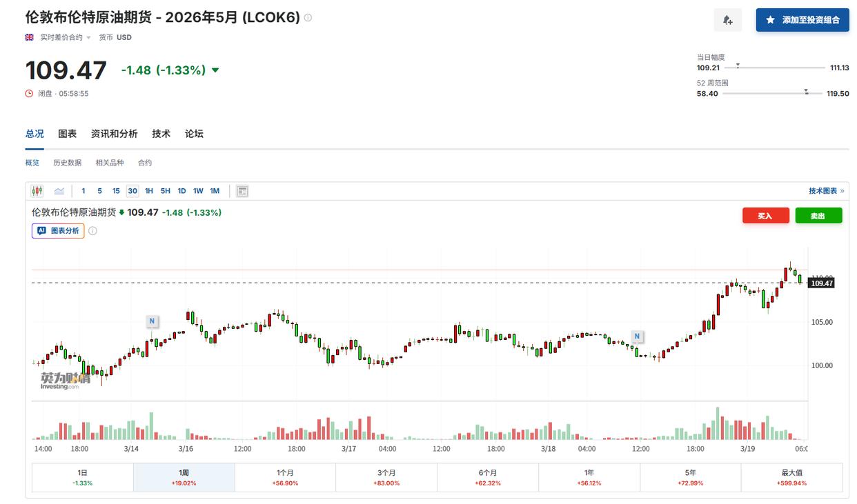
Task: Click the 52 周范围 range slider marker
Action: tap(806, 92)
